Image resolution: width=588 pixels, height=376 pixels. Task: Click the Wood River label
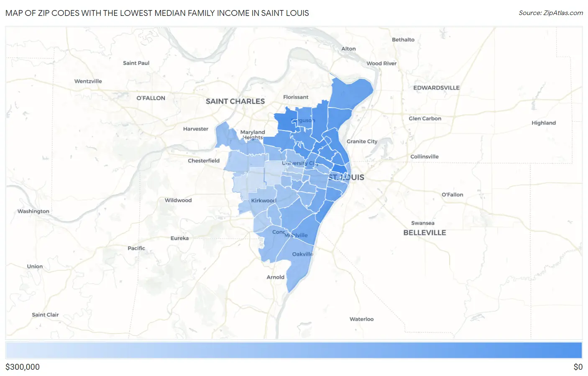[381, 64]
